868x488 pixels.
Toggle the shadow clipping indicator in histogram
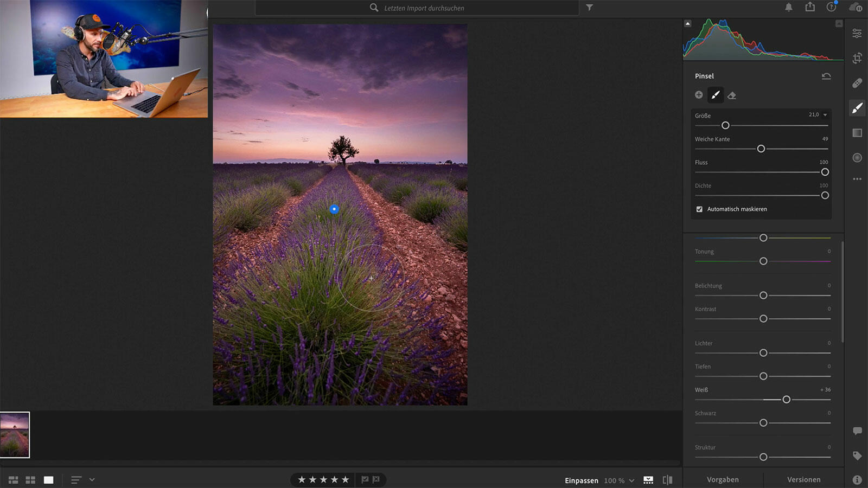688,24
